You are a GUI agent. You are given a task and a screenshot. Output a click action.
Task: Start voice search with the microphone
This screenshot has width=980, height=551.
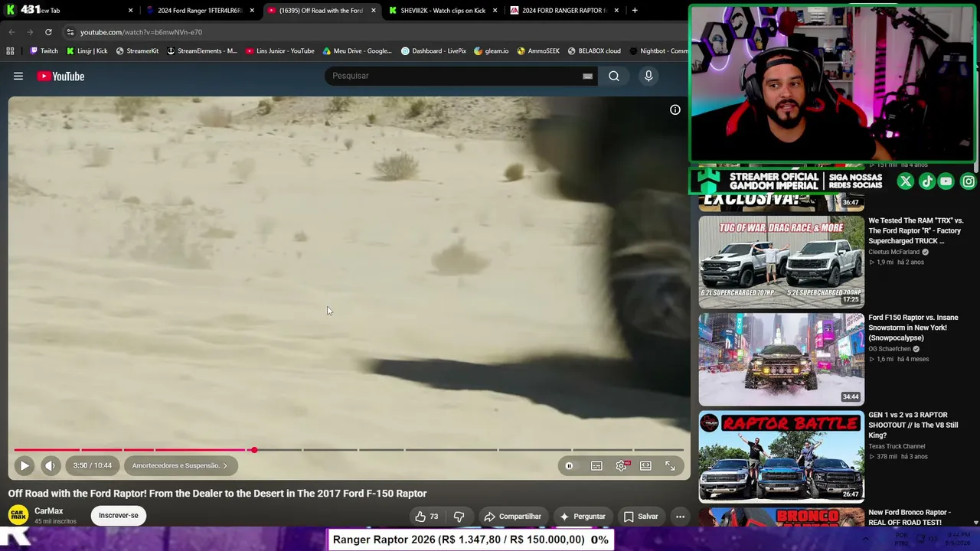648,76
